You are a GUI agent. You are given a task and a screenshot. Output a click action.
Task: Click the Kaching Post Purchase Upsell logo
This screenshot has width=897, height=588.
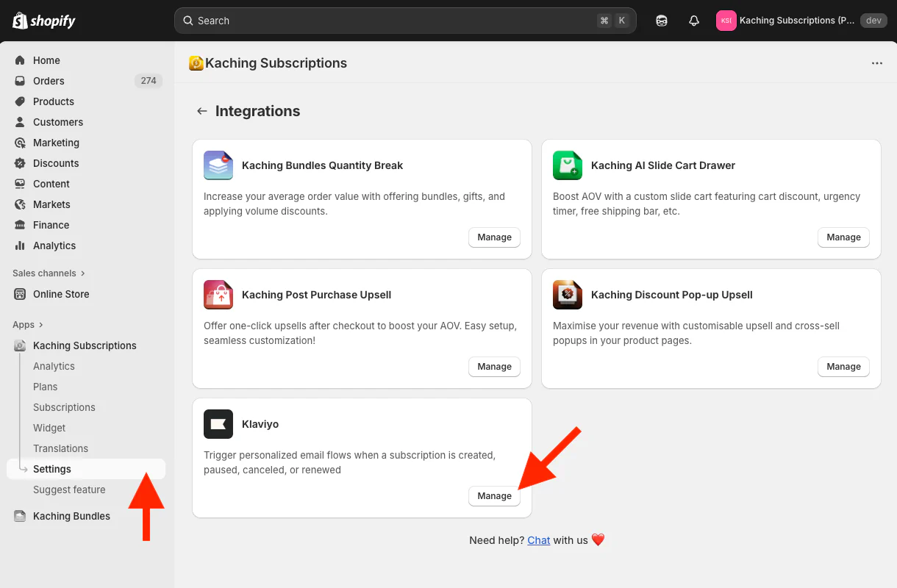(218, 295)
